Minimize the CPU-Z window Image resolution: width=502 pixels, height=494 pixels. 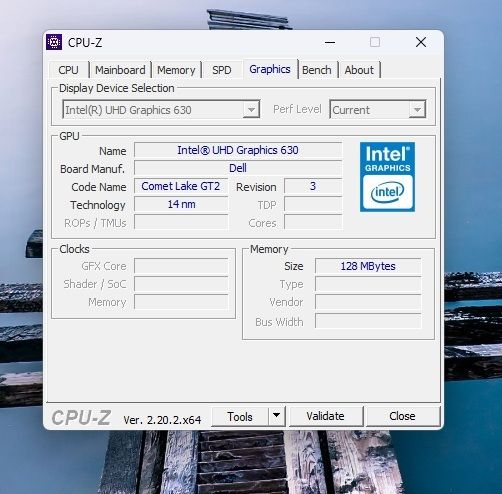(330, 42)
